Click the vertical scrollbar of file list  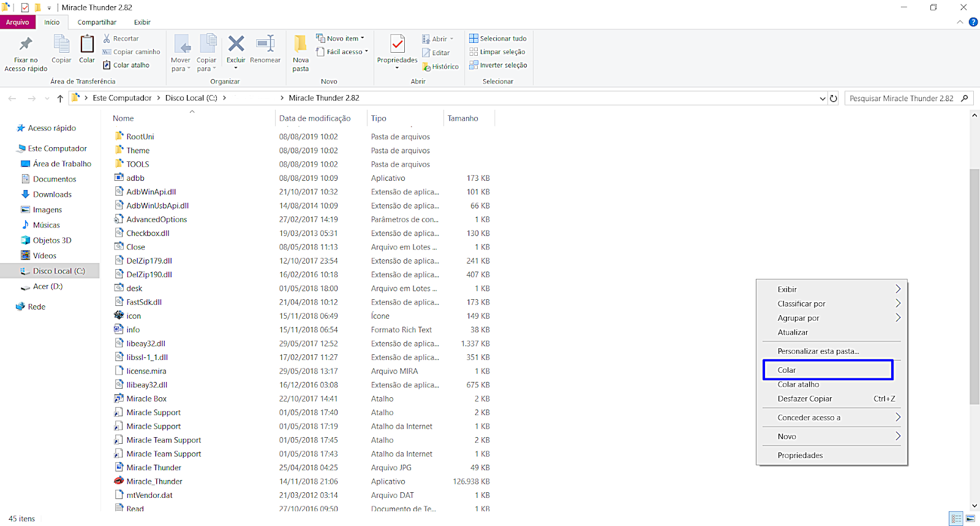coord(974,287)
